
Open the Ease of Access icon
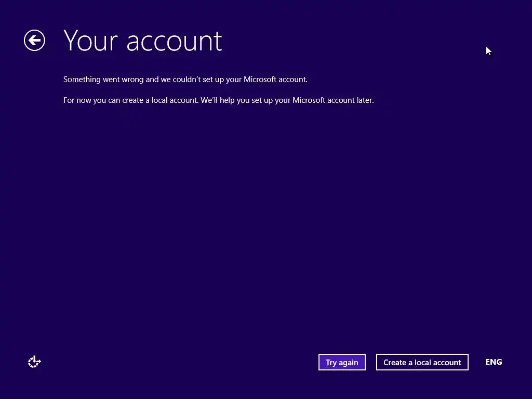coord(34,362)
